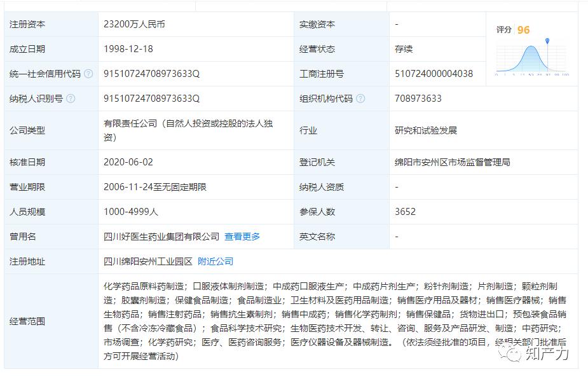Click former name 四川好医生药业集团有限公司

(161, 237)
